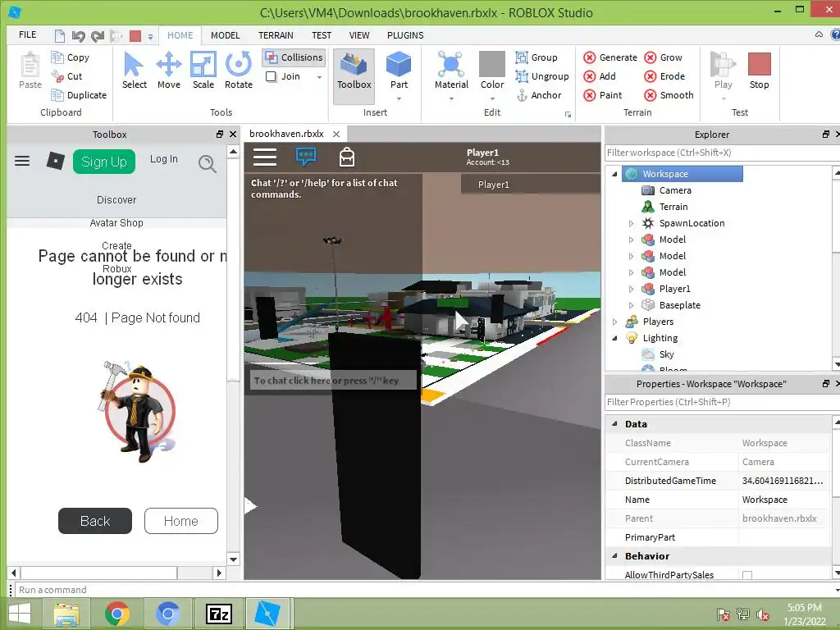Stop the running test
Screen dimensions: 840x630
coord(759,71)
